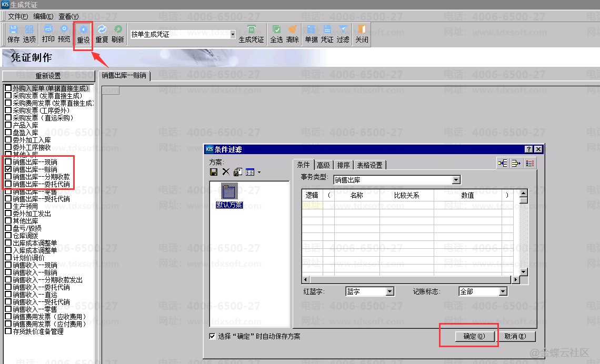Open the 过滤 (Filter) toolbar icon
The image size is (600, 364).
point(343,34)
